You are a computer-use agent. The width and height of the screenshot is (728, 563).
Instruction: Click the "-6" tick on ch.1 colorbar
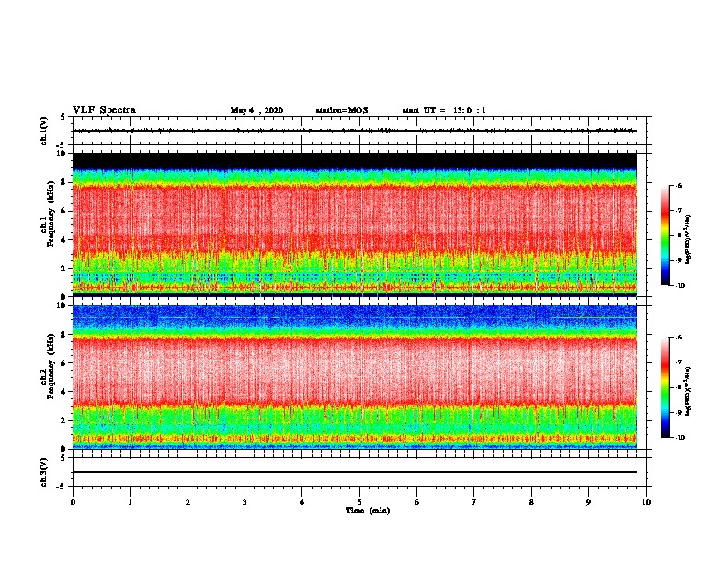pyautogui.click(x=679, y=186)
